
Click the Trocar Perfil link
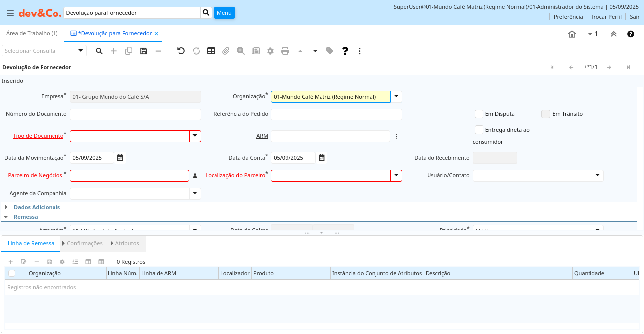coord(606,17)
